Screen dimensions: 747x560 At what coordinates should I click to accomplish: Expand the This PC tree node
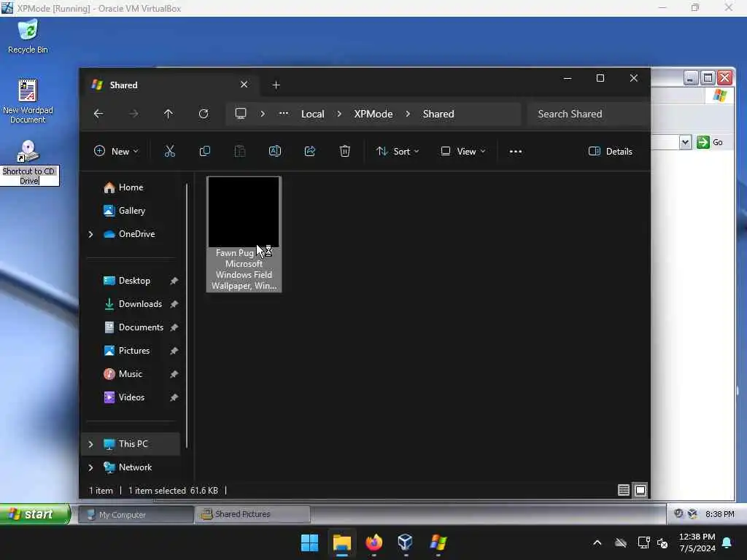(x=90, y=444)
